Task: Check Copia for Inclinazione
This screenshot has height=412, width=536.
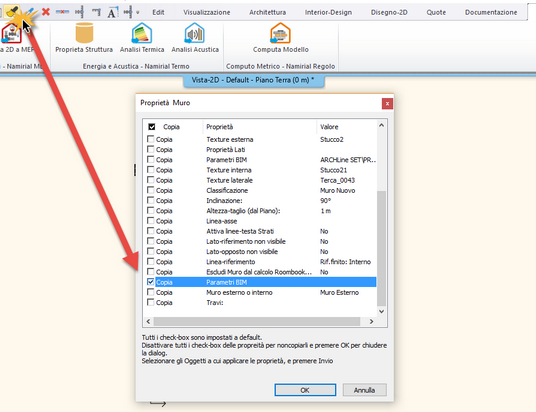Action: 150,200
